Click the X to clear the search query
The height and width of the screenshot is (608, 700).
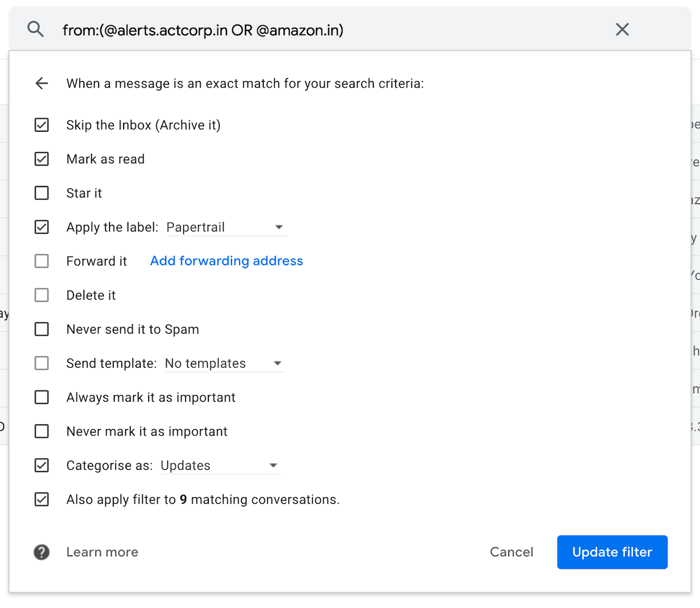622,30
